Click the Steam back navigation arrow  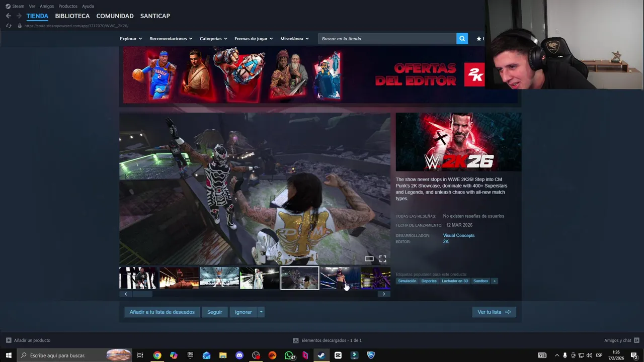tap(8, 16)
